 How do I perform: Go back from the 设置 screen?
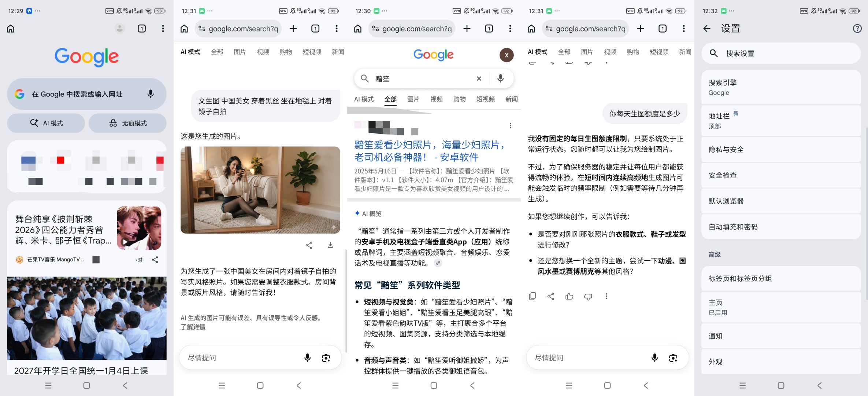click(707, 29)
